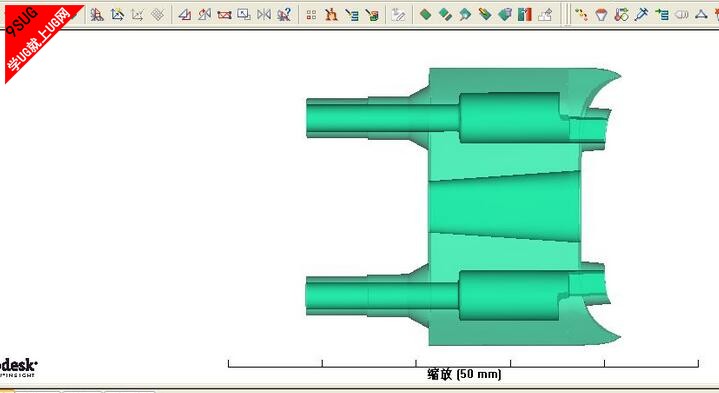The height and width of the screenshot is (393, 719).
Task: Click the single green diamond icon
Action: coord(426,15)
